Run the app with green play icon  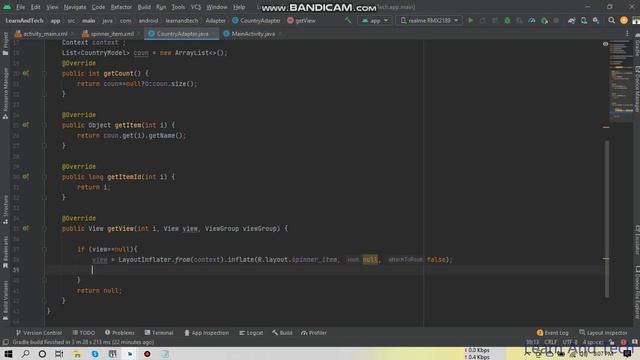[470, 20]
